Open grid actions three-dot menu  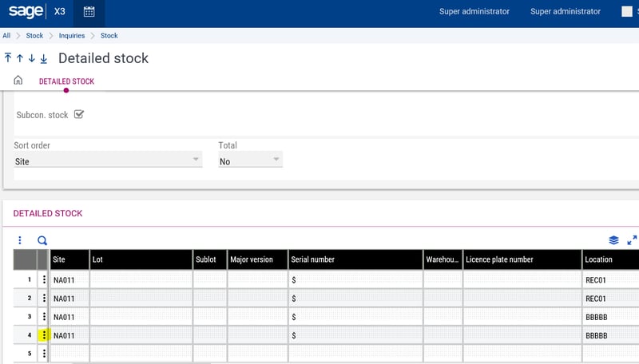[20, 240]
